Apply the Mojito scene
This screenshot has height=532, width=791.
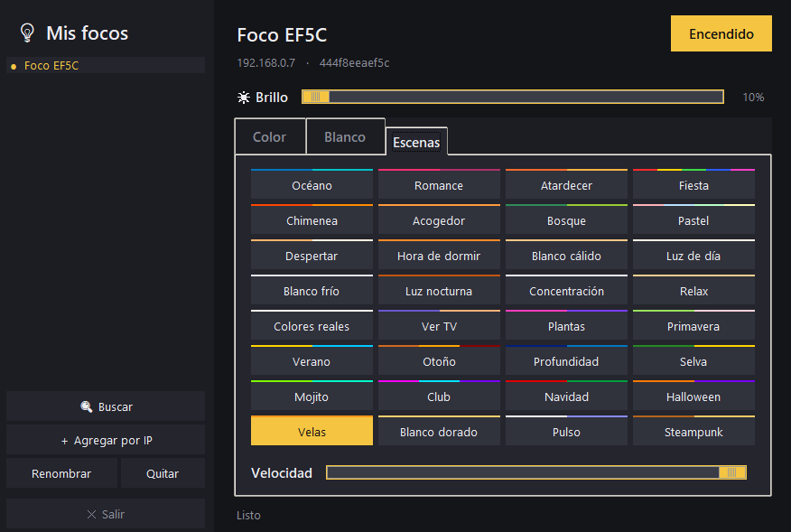click(x=312, y=397)
